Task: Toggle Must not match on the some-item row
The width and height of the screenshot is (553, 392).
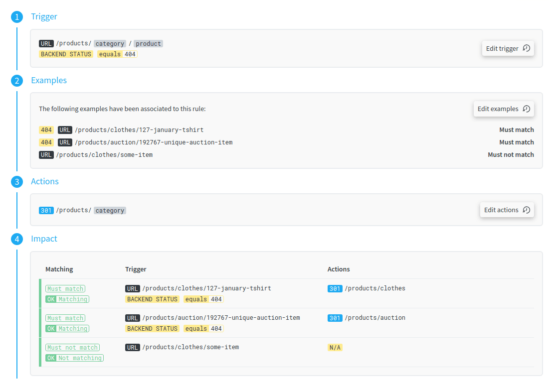Action: pyautogui.click(x=72, y=347)
